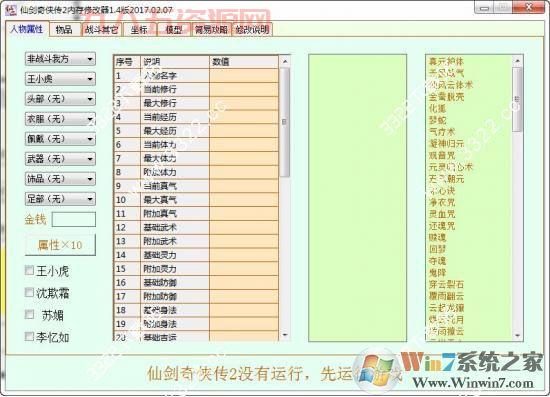Open the 物品 tab
Viewport: 550px width, 397px height.
pyautogui.click(x=64, y=30)
